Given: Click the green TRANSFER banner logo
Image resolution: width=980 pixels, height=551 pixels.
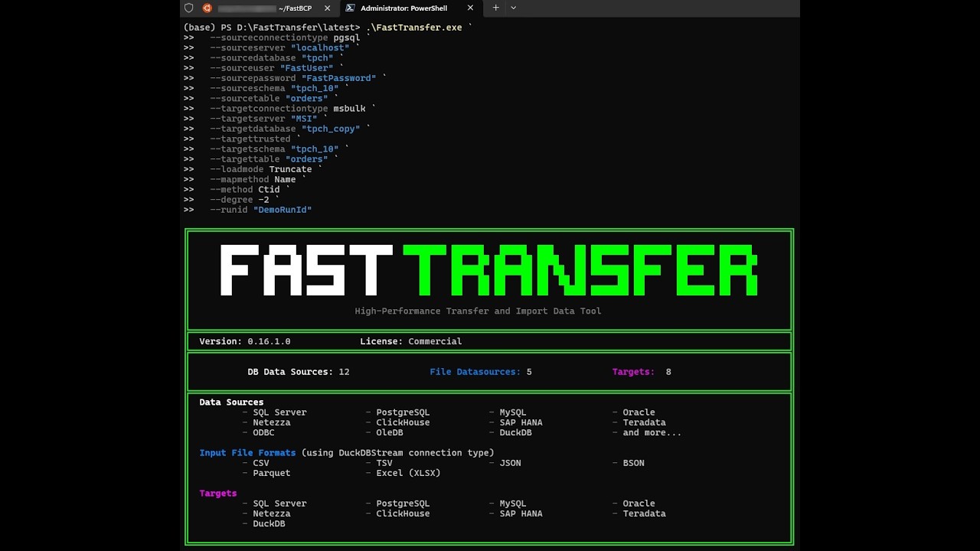Looking at the screenshot, I should point(581,270).
